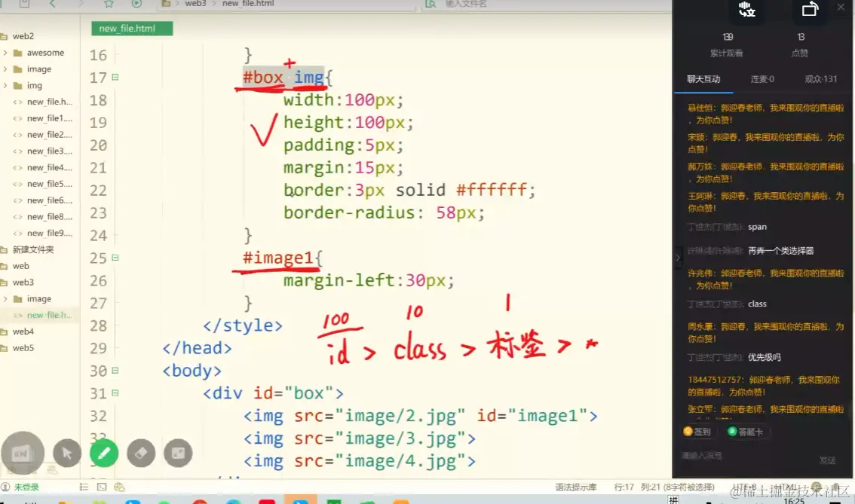Choose the eraser annotation tool
Viewport: 855px width, 504px height.
point(141,453)
